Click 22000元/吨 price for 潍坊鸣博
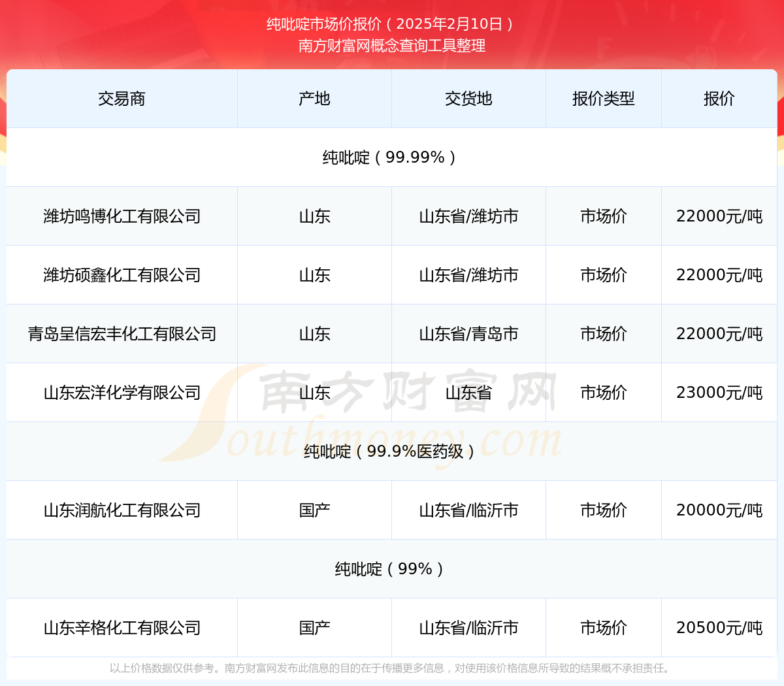Viewport: 784px width, 686px height. pyautogui.click(x=719, y=216)
